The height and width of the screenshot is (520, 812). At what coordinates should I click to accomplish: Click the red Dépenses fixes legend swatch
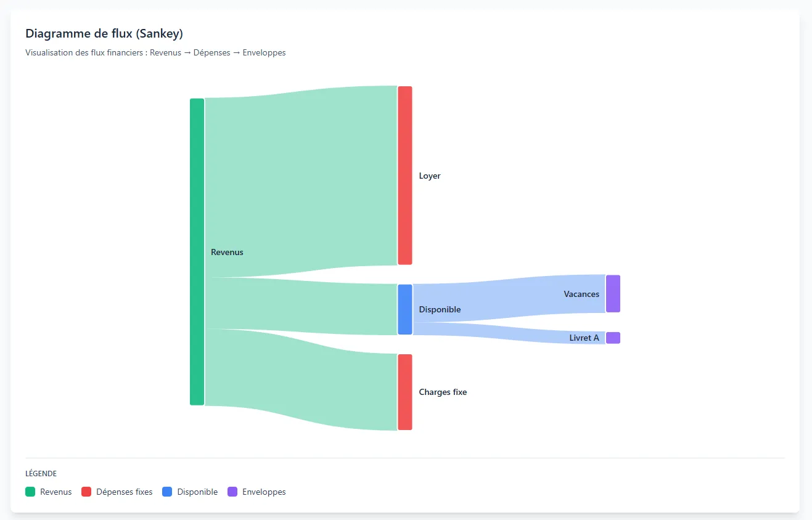(x=86, y=492)
